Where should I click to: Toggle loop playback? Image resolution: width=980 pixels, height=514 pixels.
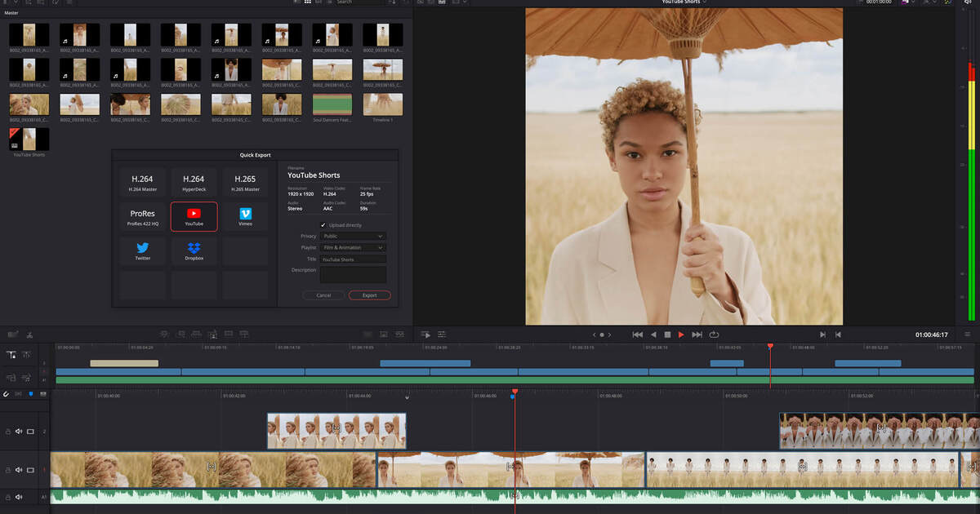click(x=714, y=335)
